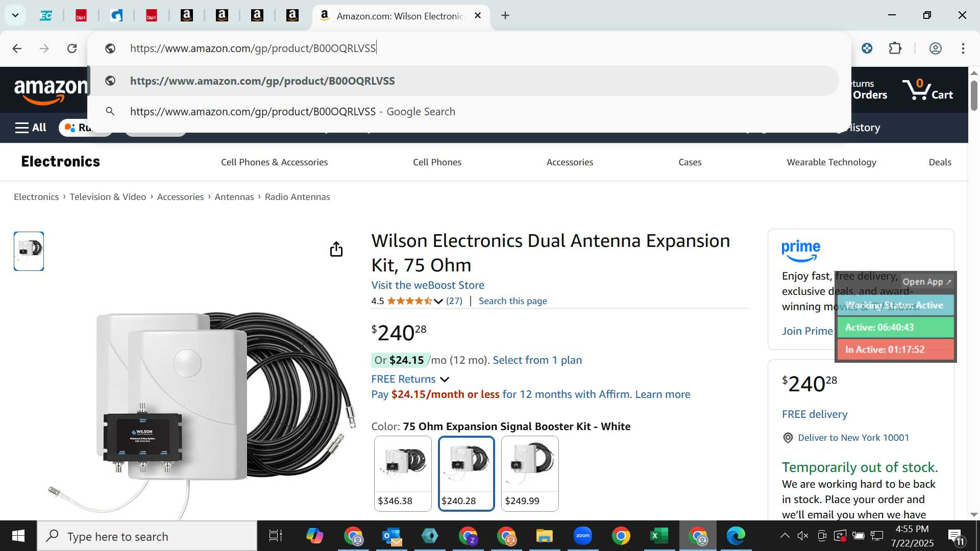Image resolution: width=980 pixels, height=551 pixels.
Task: Open the Deals subnav link
Action: click(x=940, y=162)
